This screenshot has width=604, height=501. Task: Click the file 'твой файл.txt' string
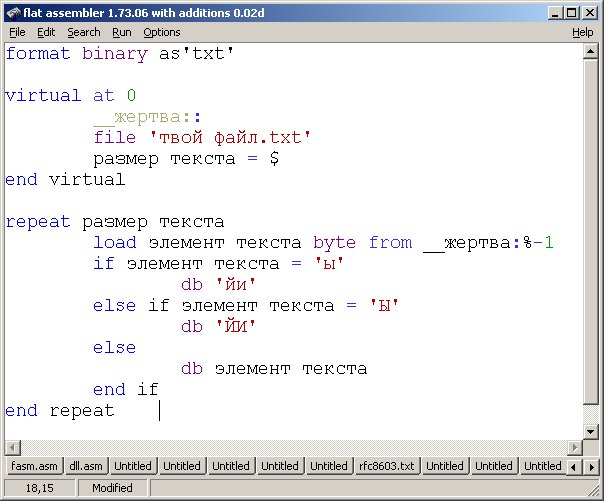pyautogui.click(x=230, y=137)
